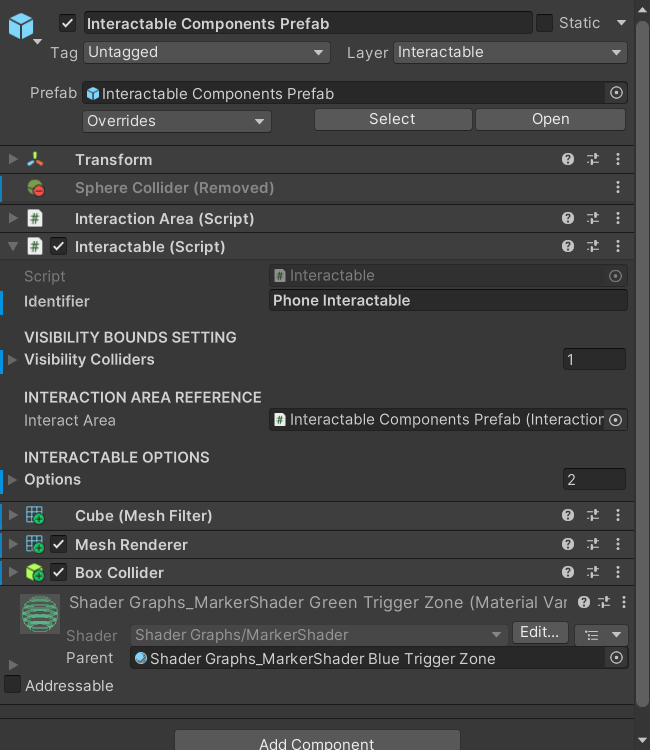Toggle Box Collider enabled checkbox

pos(59,572)
